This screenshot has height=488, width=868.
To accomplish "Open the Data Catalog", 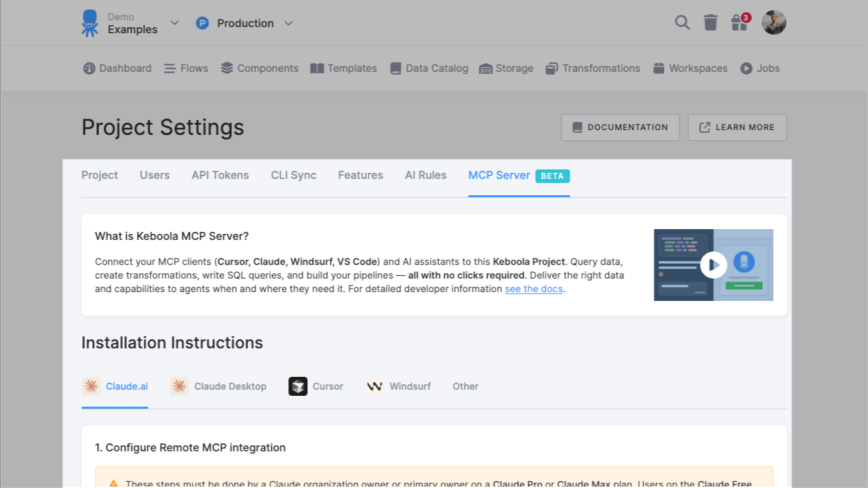I will tap(429, 68).
